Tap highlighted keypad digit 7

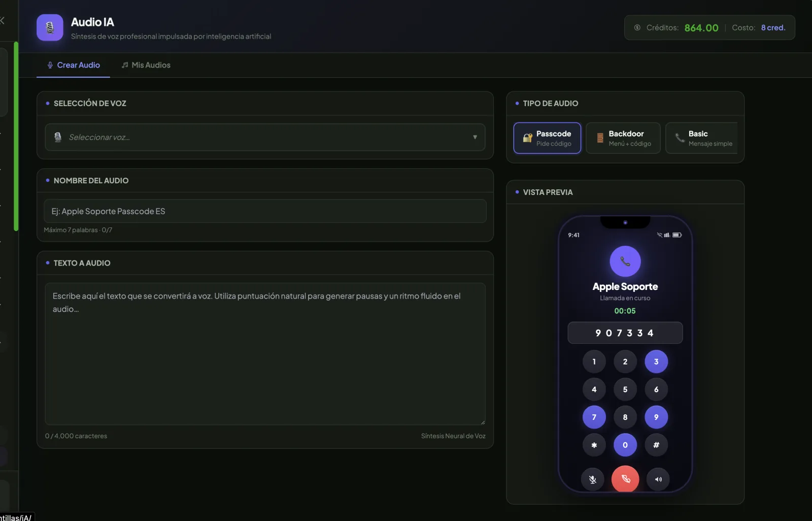tap(594, 417)
